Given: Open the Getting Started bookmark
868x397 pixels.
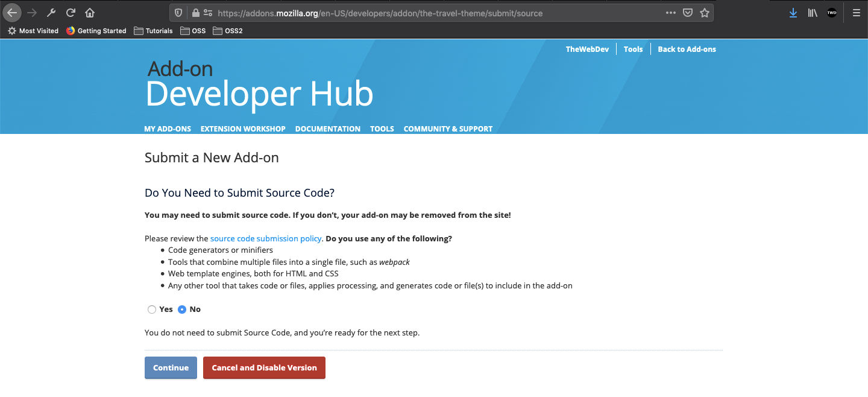Looking at the screenshot, I should pyautogui.click(x=96, y=31).
